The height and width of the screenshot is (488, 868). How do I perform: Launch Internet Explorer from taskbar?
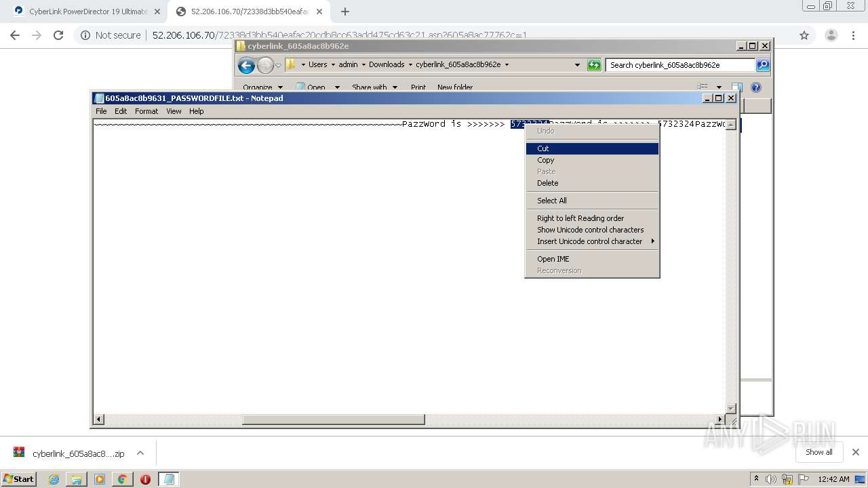(x=54, y=479)
